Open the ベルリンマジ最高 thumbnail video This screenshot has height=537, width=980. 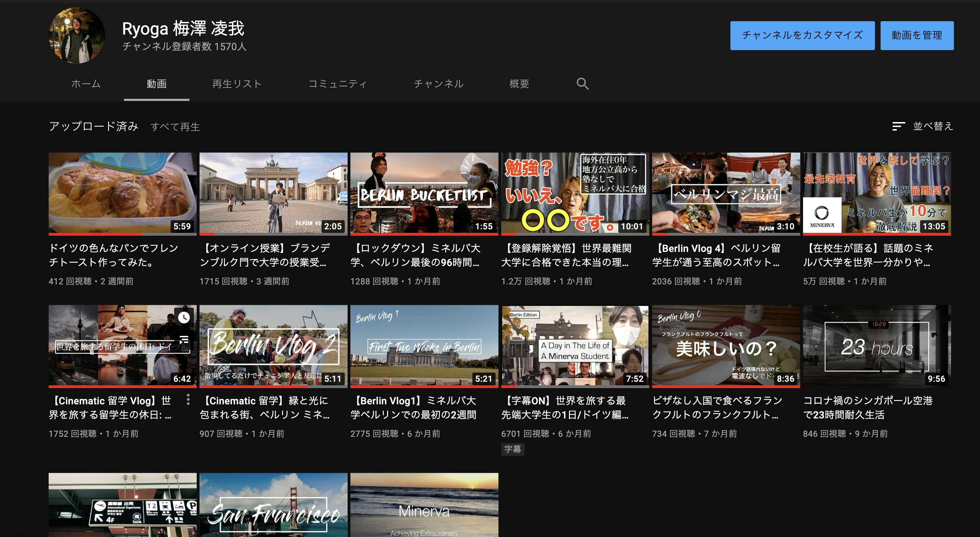coord(726,194)
